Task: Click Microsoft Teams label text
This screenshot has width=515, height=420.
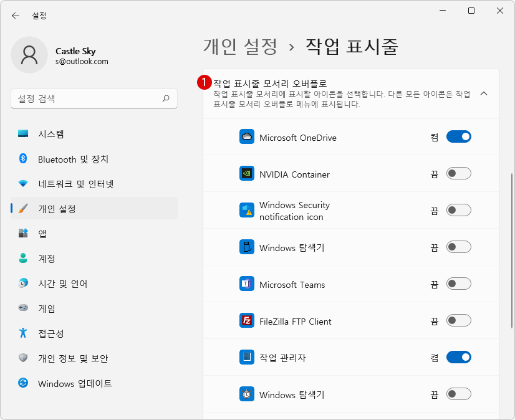Action: 292,285
